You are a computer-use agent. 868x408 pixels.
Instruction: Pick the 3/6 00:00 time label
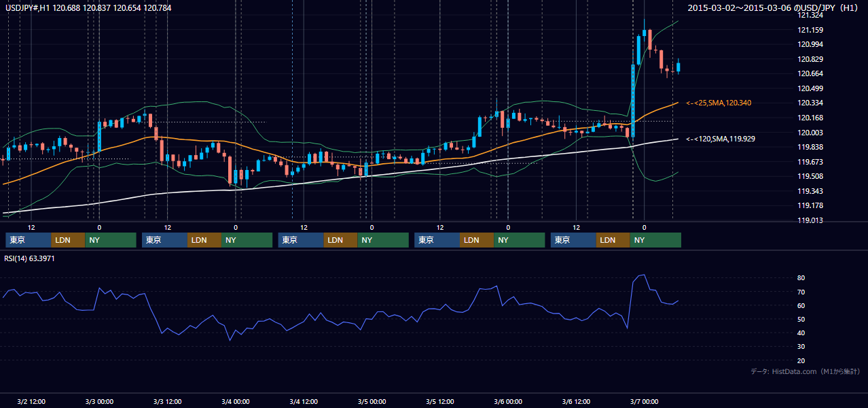[x=508, y=401]
